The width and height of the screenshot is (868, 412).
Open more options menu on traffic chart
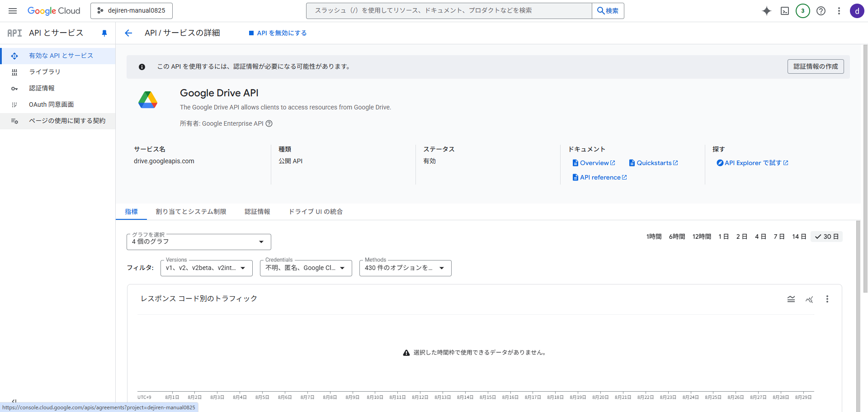coord(827,299)
